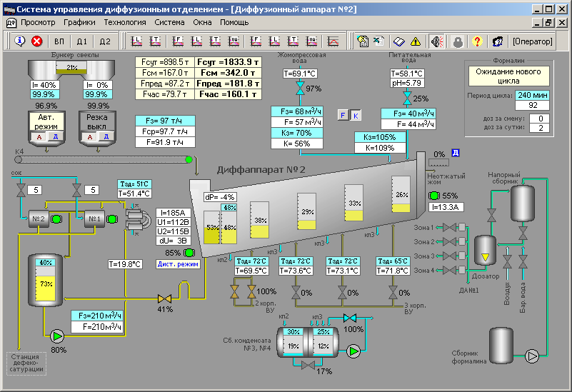Click the Станция дефеко-сатурации box
572x392 pixels.
tap(26, 363)
